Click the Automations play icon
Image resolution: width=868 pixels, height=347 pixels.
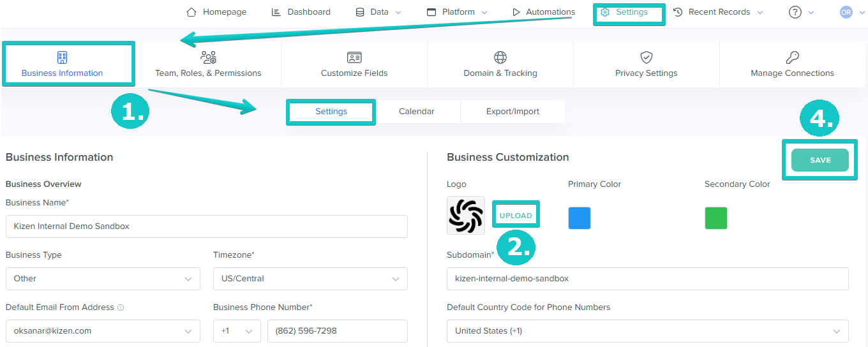pyautogui.click(x=516, y=12)
